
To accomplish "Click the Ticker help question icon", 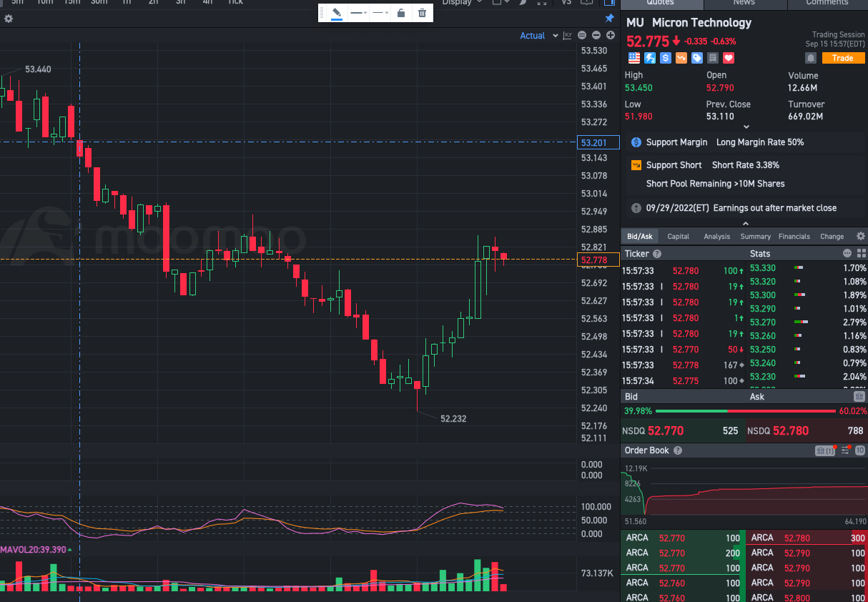I will click(x=657, y=254).
